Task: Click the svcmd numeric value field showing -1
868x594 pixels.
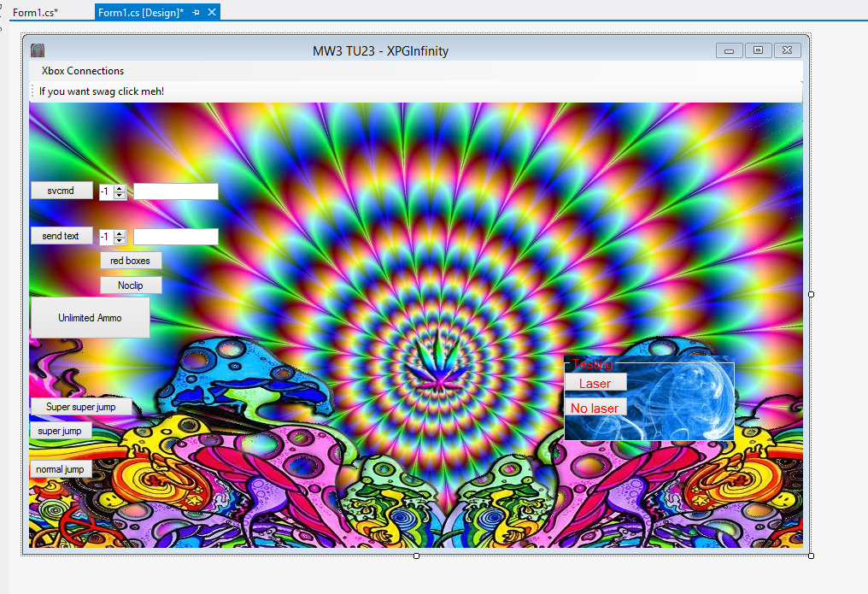Action: [106, 192]
